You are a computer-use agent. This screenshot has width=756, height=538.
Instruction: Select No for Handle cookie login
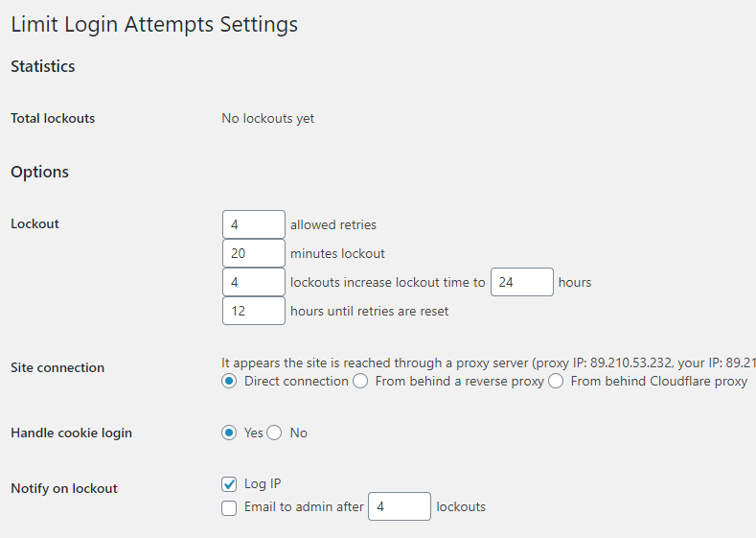click(274, 433)
